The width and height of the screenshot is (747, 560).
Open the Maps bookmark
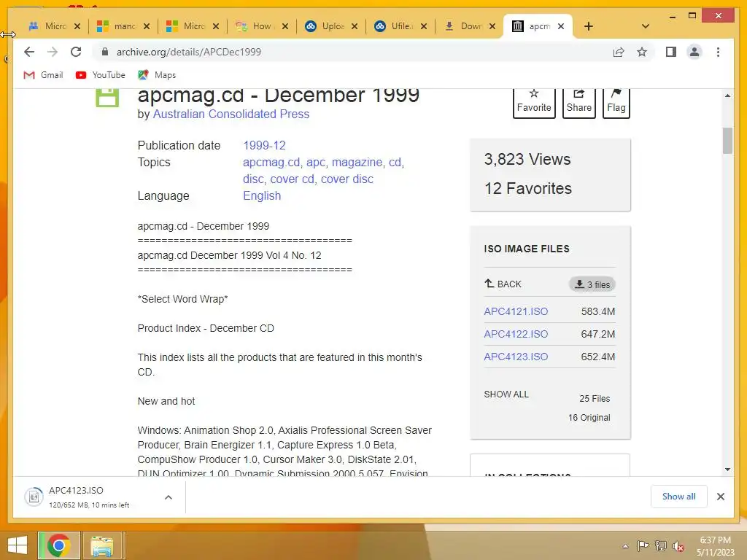pos(158,75)
